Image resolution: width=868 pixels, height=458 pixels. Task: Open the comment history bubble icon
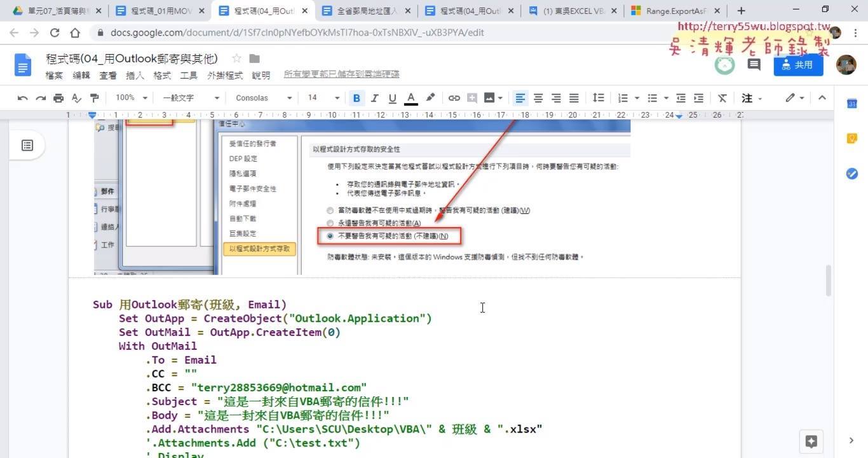point(754,64)
